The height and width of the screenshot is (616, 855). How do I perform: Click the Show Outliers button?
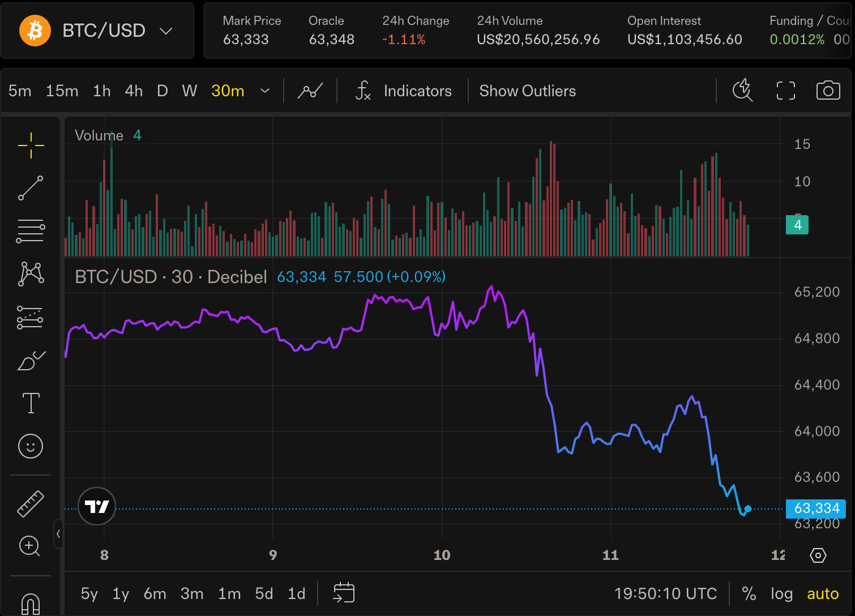pyautogui.click(x=527, y=91)
